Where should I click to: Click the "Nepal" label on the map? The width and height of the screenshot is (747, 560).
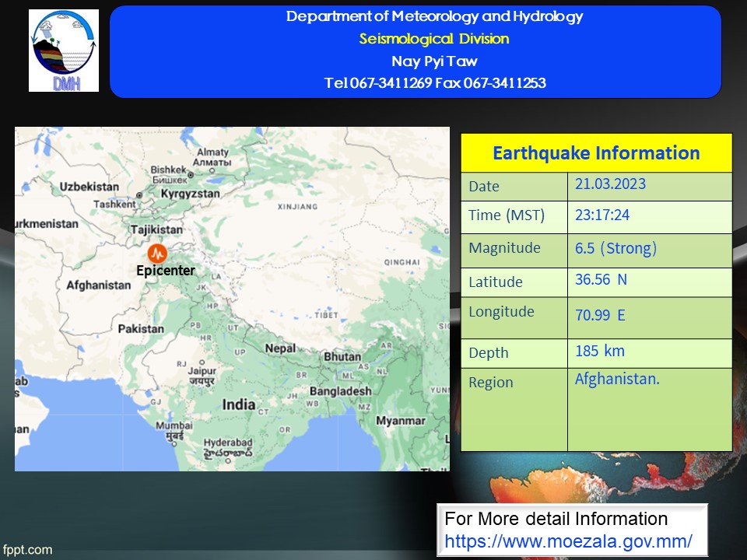pos(281,348)
